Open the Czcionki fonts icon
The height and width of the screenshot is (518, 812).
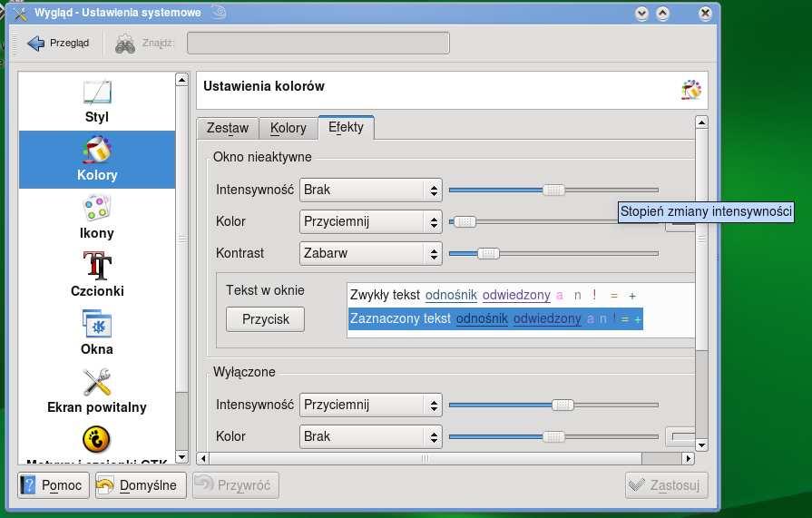pos(97,266)
